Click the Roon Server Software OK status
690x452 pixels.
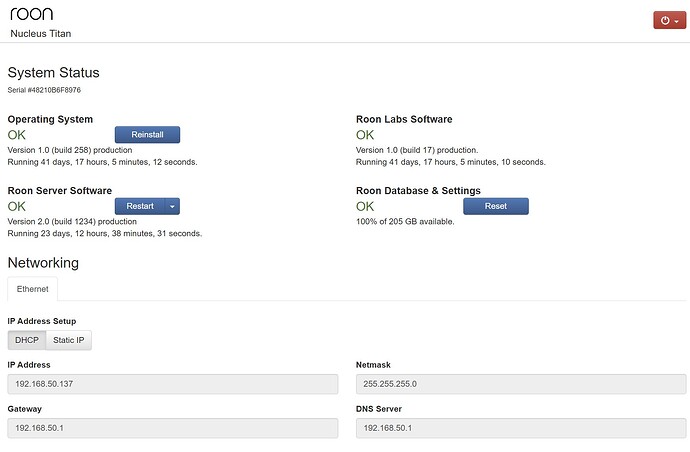click(x=17, y=206)
